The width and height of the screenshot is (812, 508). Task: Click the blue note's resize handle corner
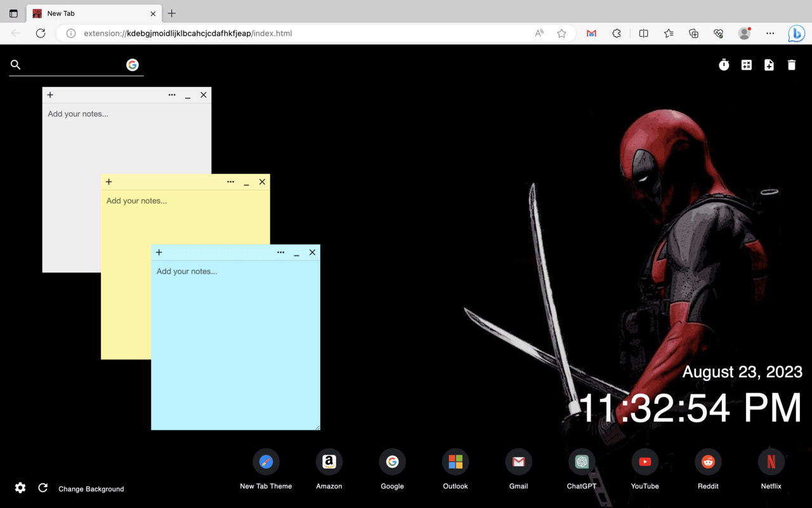pos(317,427)
